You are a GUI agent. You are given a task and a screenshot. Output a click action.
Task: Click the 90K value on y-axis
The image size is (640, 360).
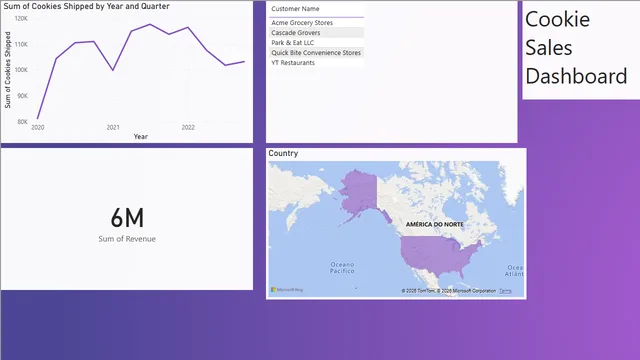(22, 96)
